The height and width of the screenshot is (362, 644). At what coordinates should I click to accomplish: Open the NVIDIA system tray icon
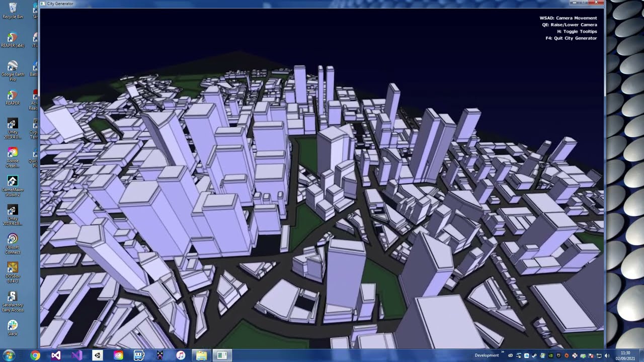point(551,356)
